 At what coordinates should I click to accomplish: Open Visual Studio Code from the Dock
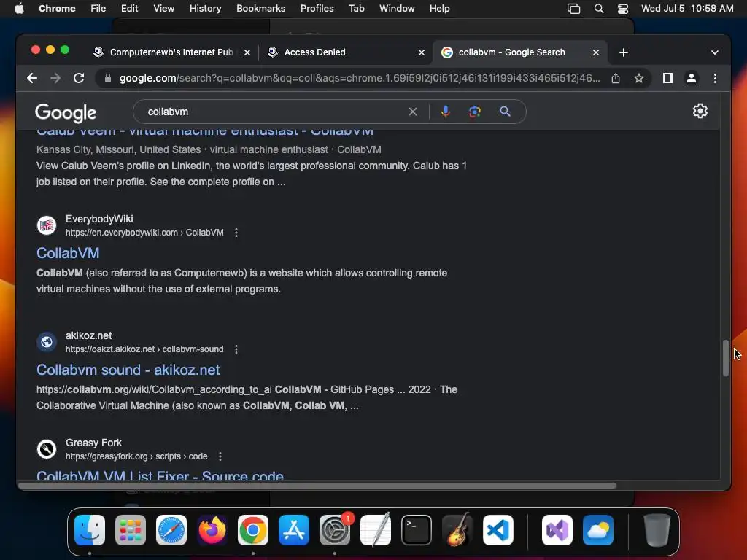click(498, 530)
